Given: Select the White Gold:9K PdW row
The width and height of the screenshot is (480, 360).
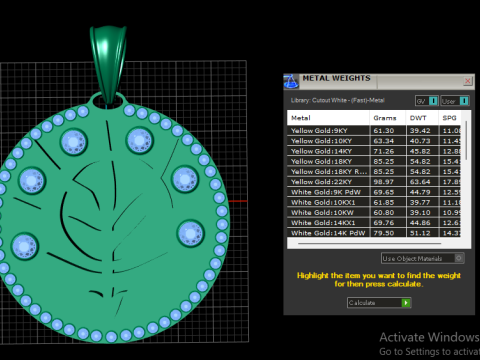Looking at the screenshot, I should [x=374, y=192].
